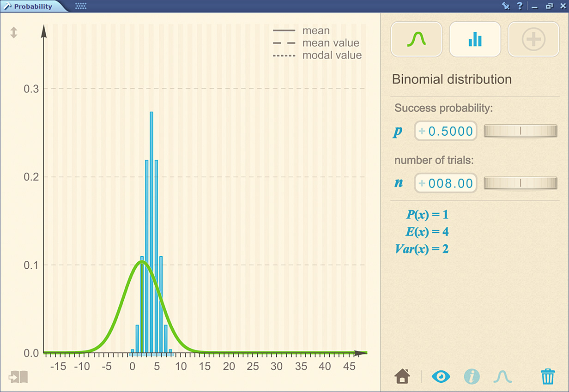Click the light blue curve icon
The height and width of the screenshot is (392, 569).
click(x=502, y=377)
